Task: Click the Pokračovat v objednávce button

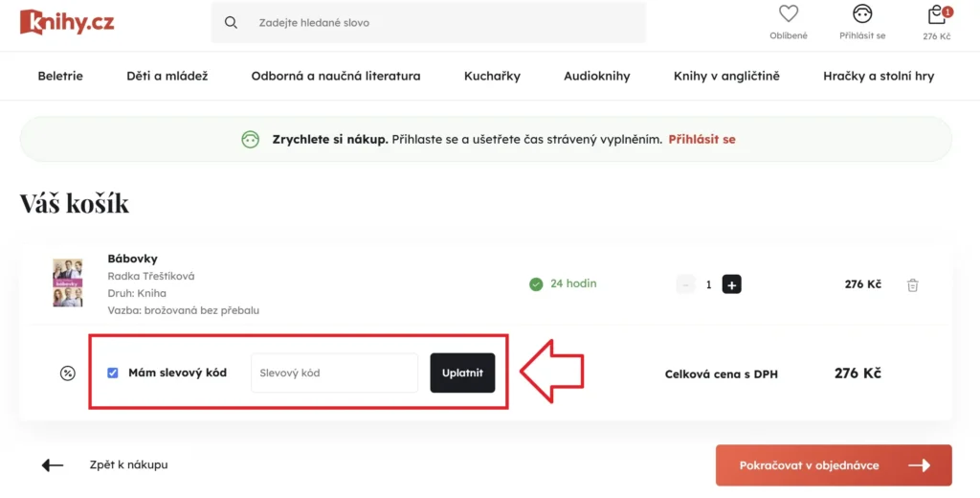Action: pos(834,465)
